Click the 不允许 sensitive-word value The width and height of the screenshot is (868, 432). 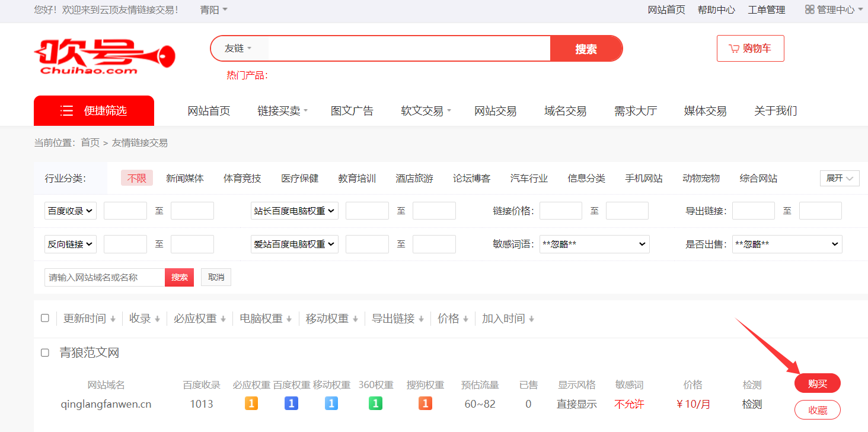coord(629,404)
